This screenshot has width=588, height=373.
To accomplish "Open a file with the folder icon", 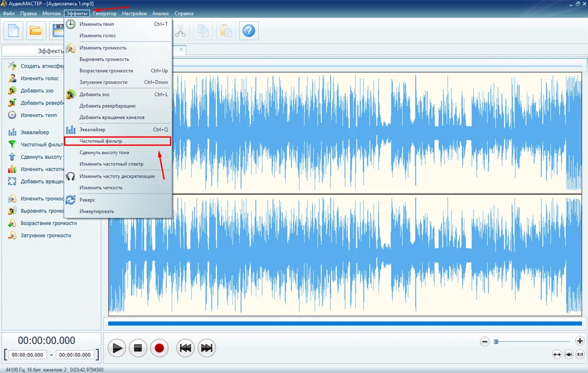I will click(36, 30).
